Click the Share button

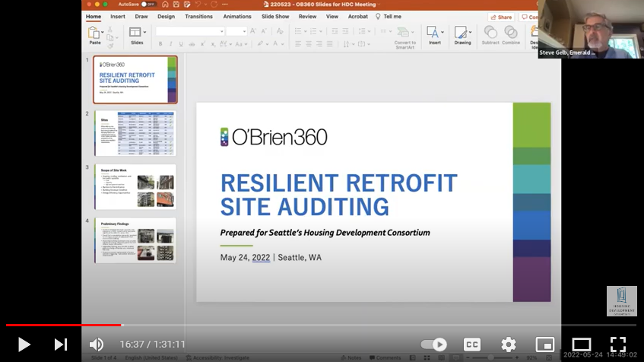(x=501, y=17)
